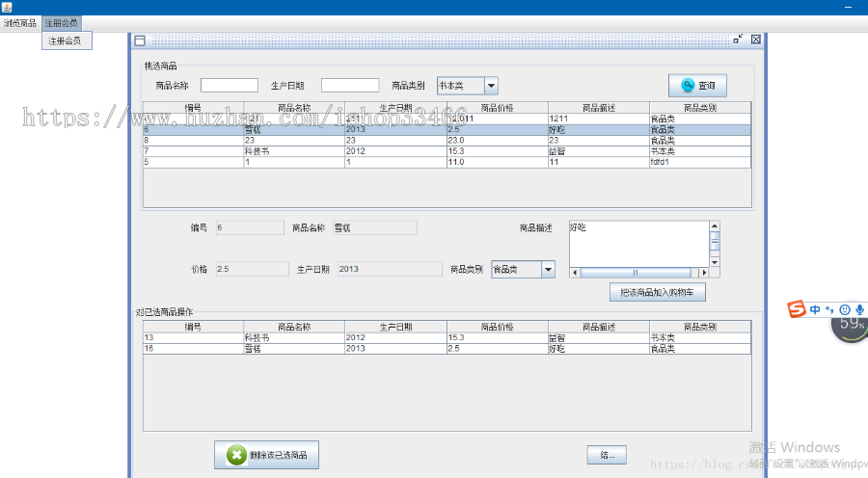Click the 生产日期 column header in the bottom table
The width and height of the screenshot is (868, 478).
point(395,327)
